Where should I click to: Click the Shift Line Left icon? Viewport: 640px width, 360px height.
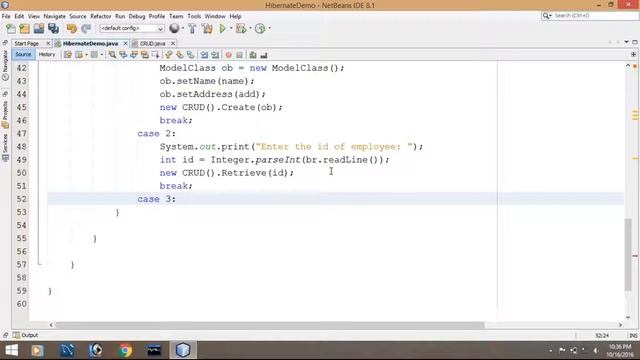point(204,55)
